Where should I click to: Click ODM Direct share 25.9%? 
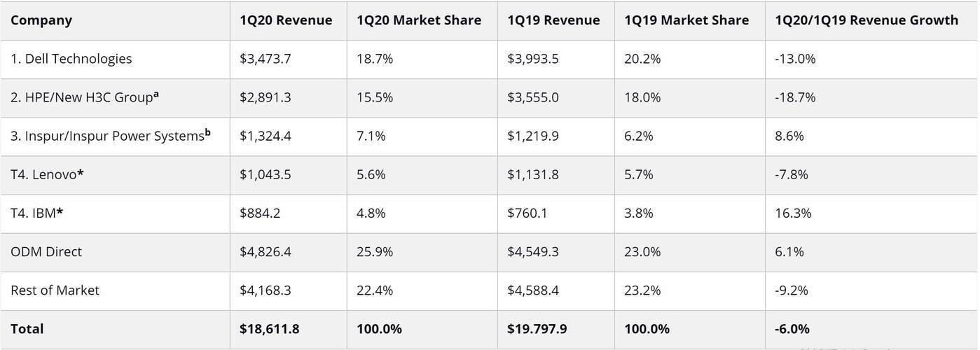point(375,251)
